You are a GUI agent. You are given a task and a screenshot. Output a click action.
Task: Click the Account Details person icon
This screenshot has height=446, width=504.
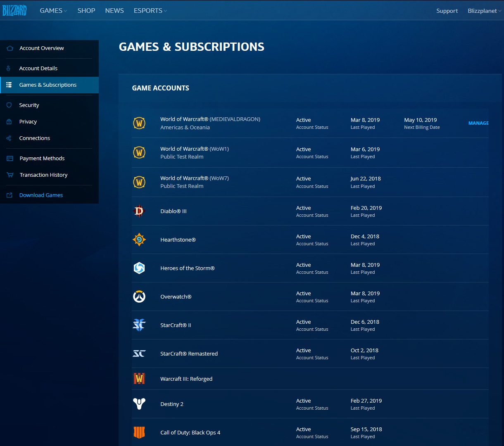(x=9, y=69)
